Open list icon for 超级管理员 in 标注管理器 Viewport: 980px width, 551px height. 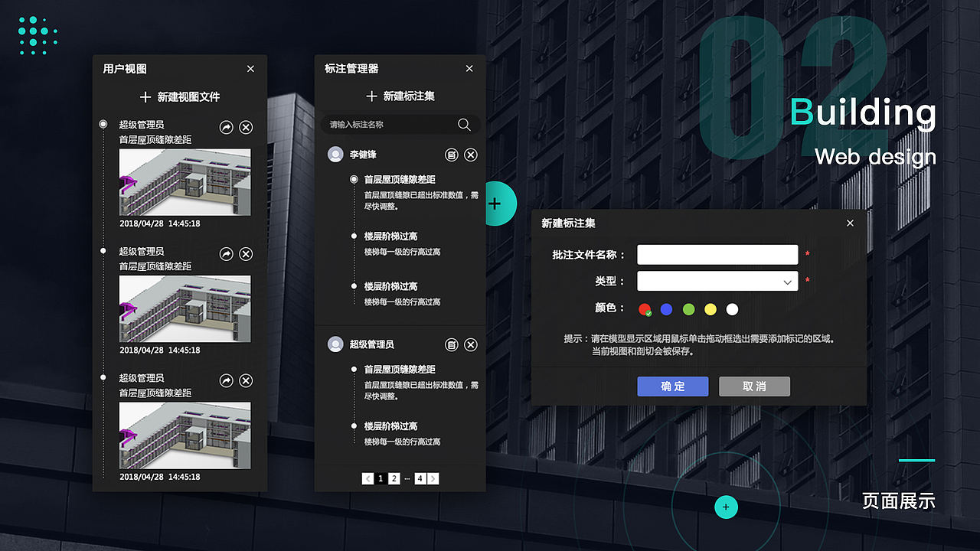[452, 344]
